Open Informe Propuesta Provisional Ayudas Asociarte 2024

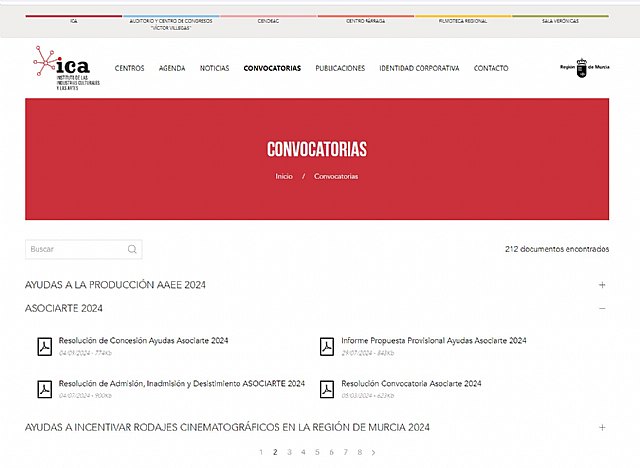434,341
